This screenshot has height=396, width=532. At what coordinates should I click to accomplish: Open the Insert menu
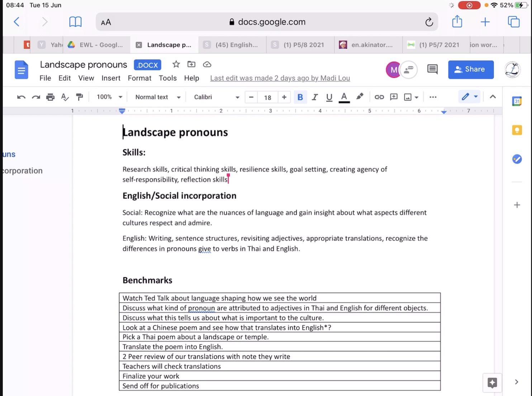111,78
